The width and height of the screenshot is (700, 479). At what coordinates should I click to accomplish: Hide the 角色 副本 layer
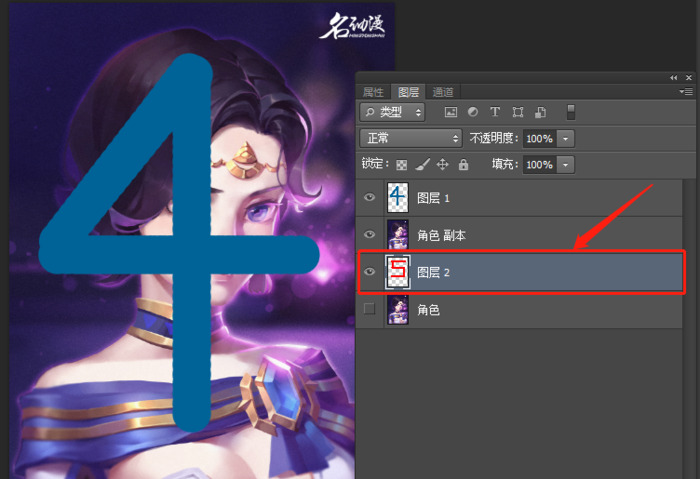pos(370,235)
